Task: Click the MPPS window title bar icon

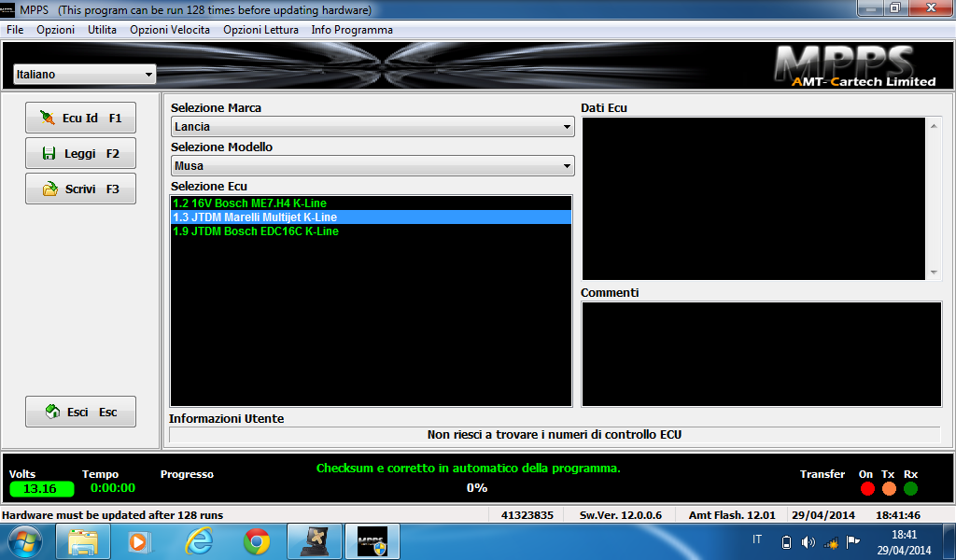Action: click(7, 10)
